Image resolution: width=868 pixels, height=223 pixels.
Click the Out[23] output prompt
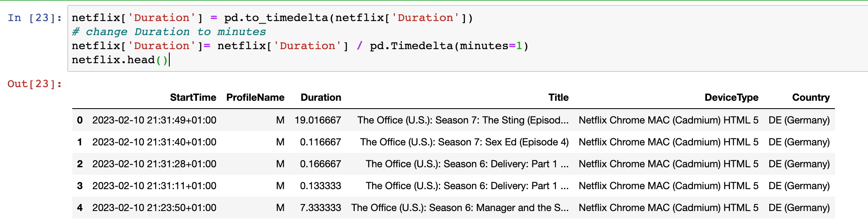click(x=35, y=84)
